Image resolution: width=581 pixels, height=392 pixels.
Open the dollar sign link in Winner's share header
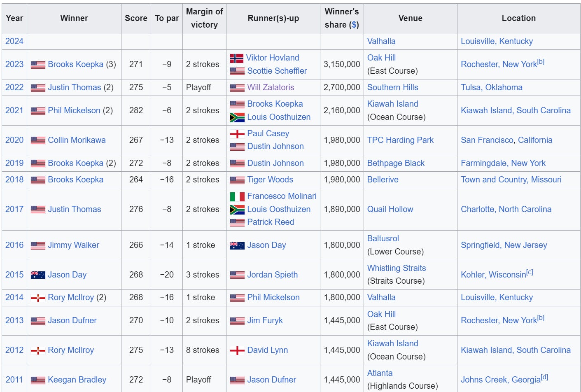coord(354,25)
